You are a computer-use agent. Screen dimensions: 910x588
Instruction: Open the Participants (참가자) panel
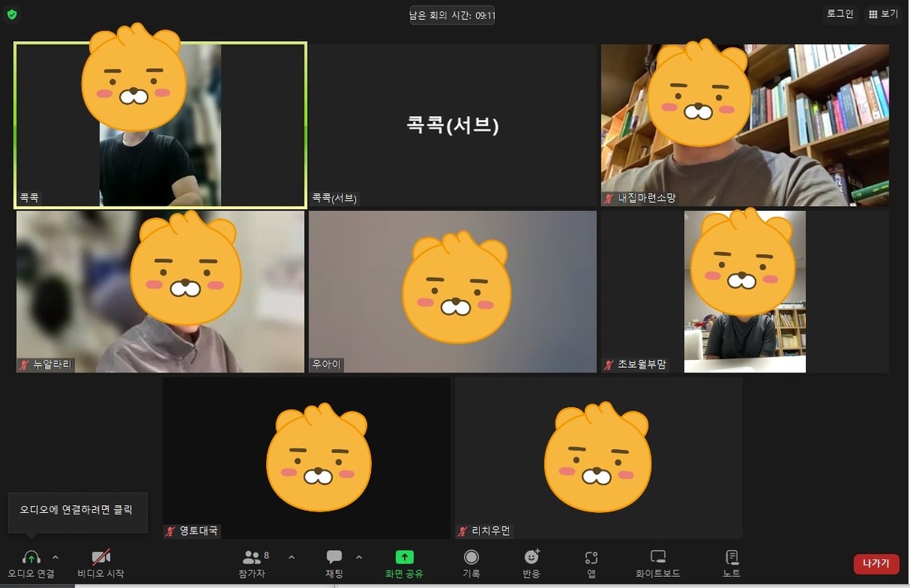[253, 563]
